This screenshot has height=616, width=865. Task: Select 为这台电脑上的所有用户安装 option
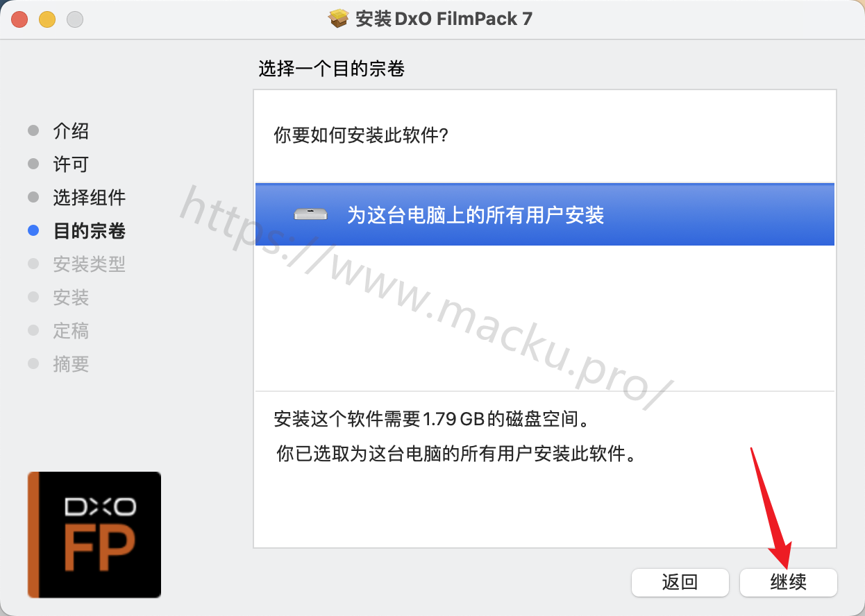(544, 214)
